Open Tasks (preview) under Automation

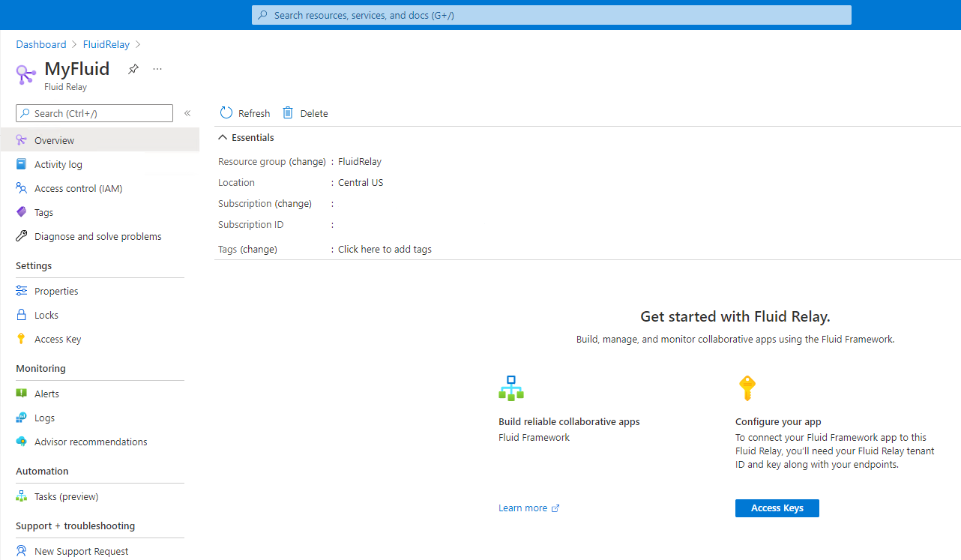[x=67, y=496]
